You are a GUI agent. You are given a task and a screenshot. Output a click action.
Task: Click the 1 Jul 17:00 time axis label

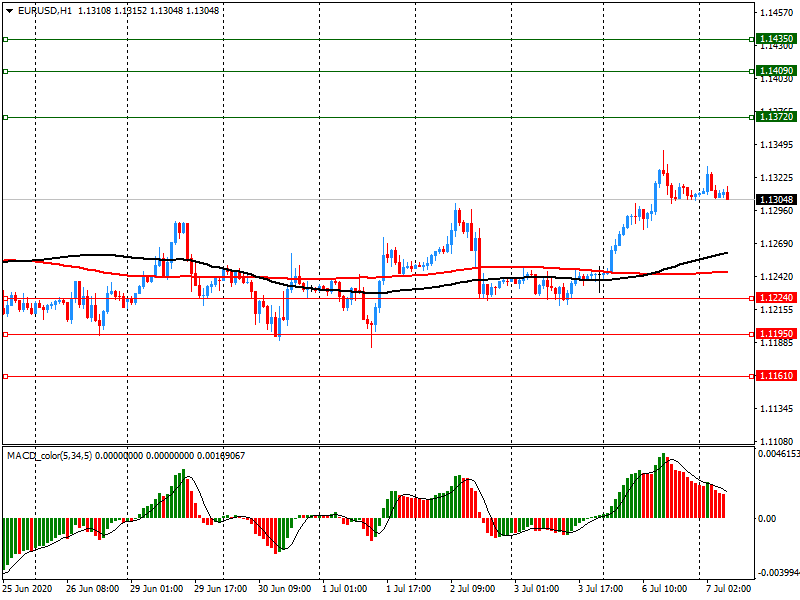(408, 589)
